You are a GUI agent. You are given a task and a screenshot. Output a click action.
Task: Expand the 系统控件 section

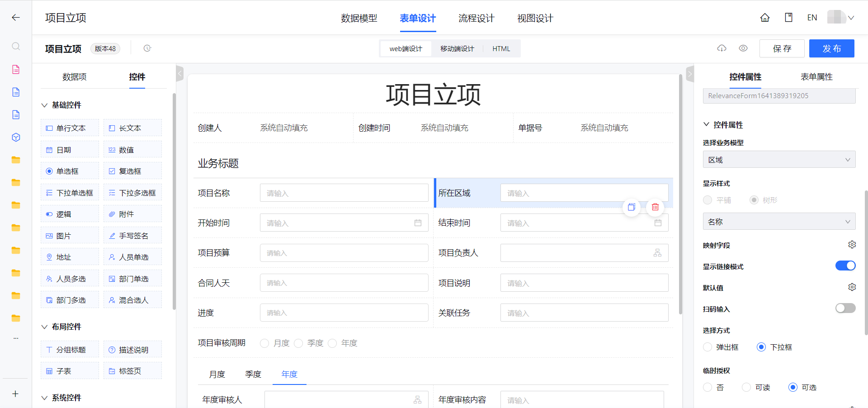tap(44, 398)
